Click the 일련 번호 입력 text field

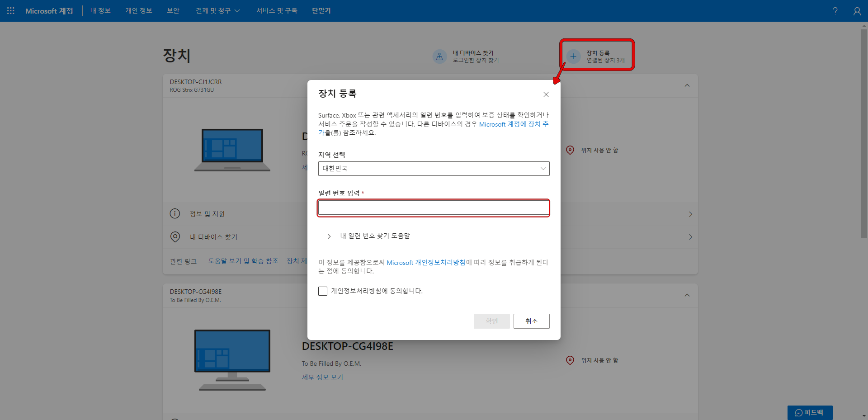coord(433,208)
